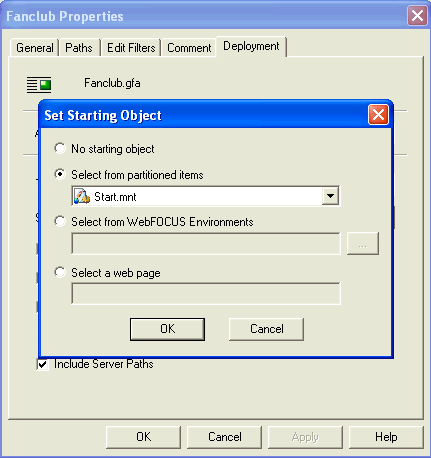Click Cancel in Fanclub Properties window
The height and width of the screenshot is (458, 431).
(x=224, y=437)
